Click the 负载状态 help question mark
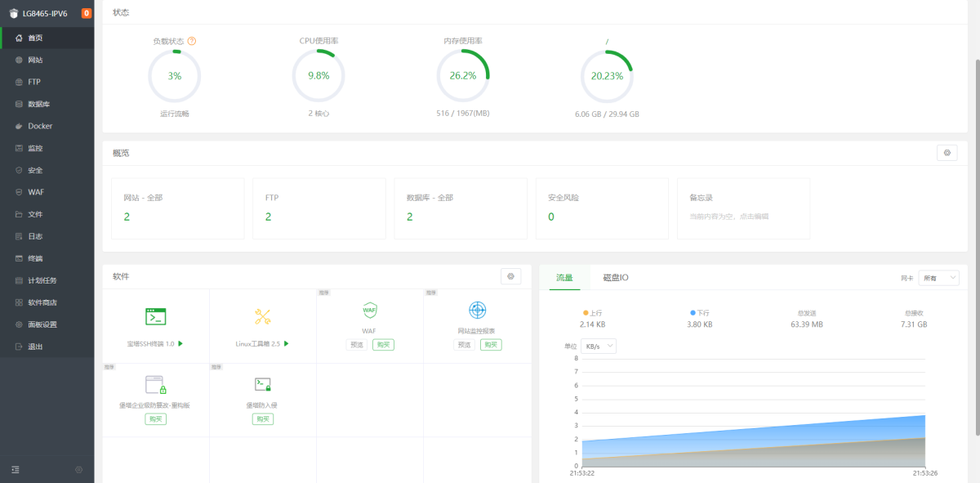This screenshot has width=980, height=483. [x=192, y=41]
